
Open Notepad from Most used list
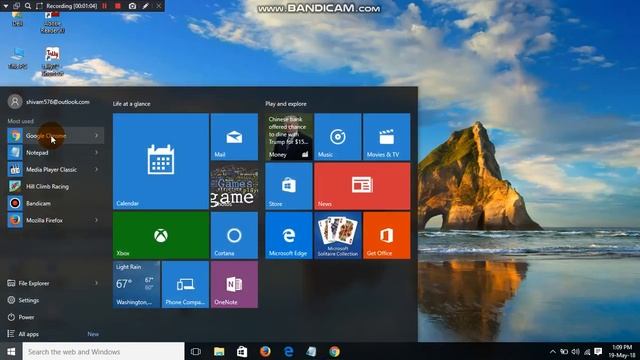pos(55,153)
